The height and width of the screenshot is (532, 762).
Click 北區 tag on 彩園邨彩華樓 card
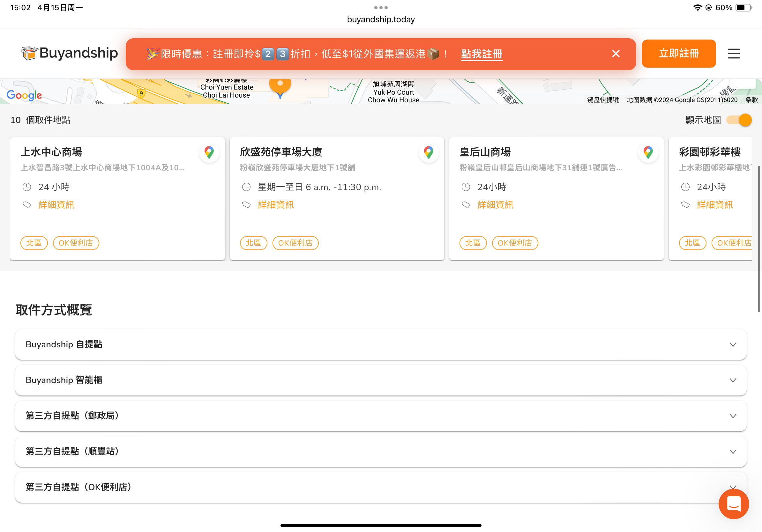pos(692,243)
